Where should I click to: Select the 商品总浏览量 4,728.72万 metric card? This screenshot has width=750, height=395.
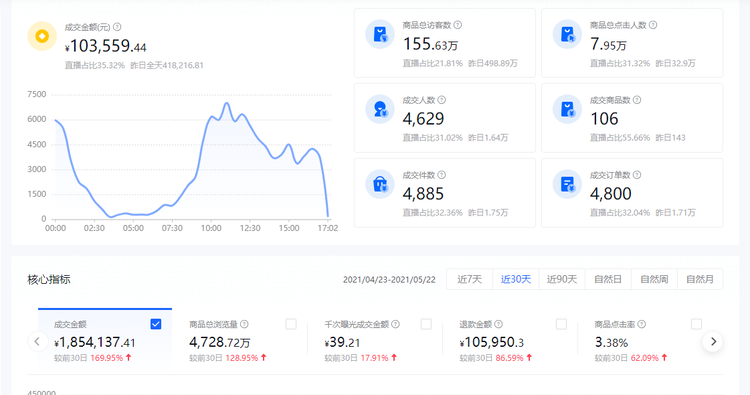click(x=241, y=339)
